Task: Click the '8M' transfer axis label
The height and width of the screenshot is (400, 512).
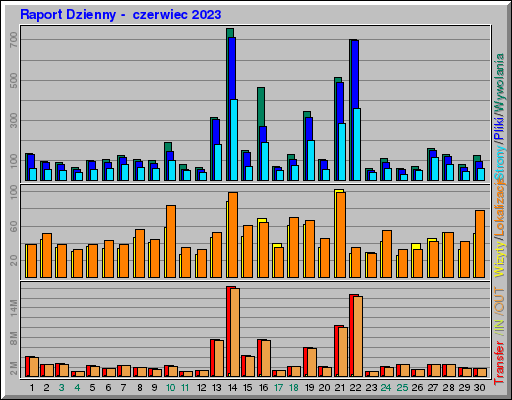Action: point(14,338)
